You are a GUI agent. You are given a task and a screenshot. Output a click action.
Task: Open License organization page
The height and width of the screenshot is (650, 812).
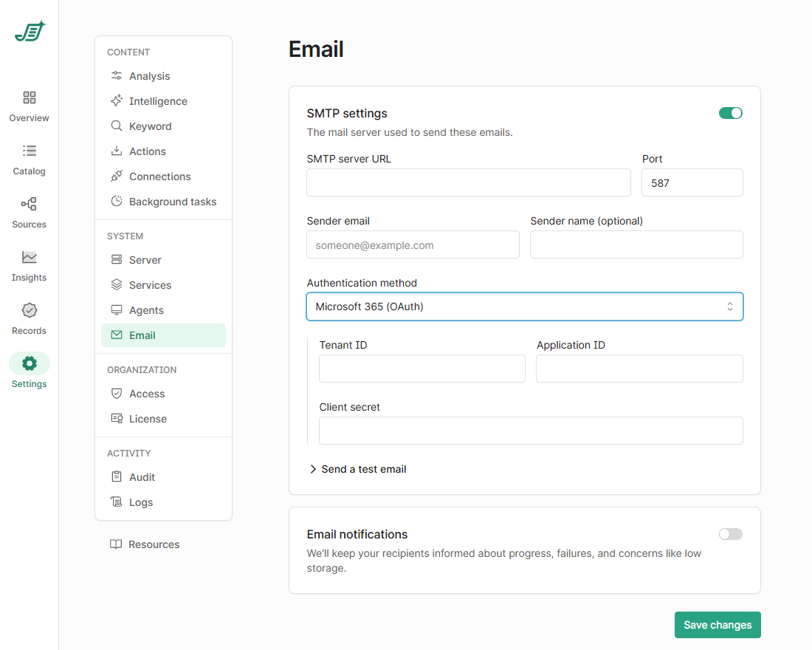point(163,419)
